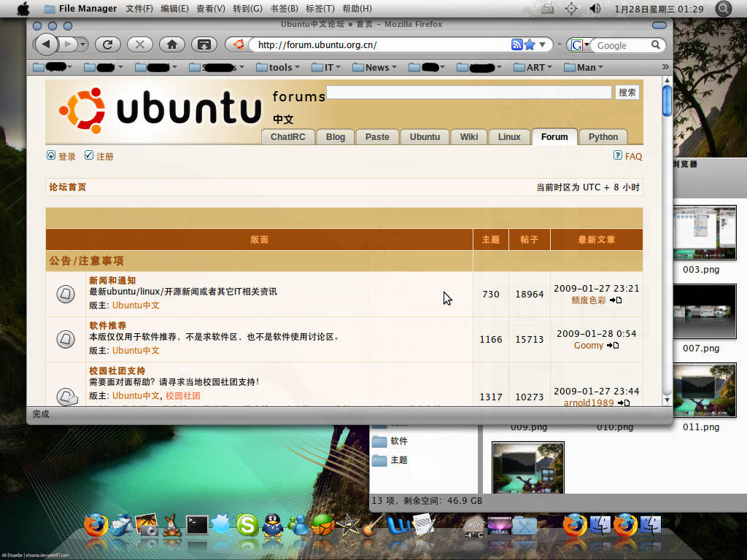The image size is (747, 560).
Task: Open the 新闻和通知 forum link
Action: coord(112,281)
